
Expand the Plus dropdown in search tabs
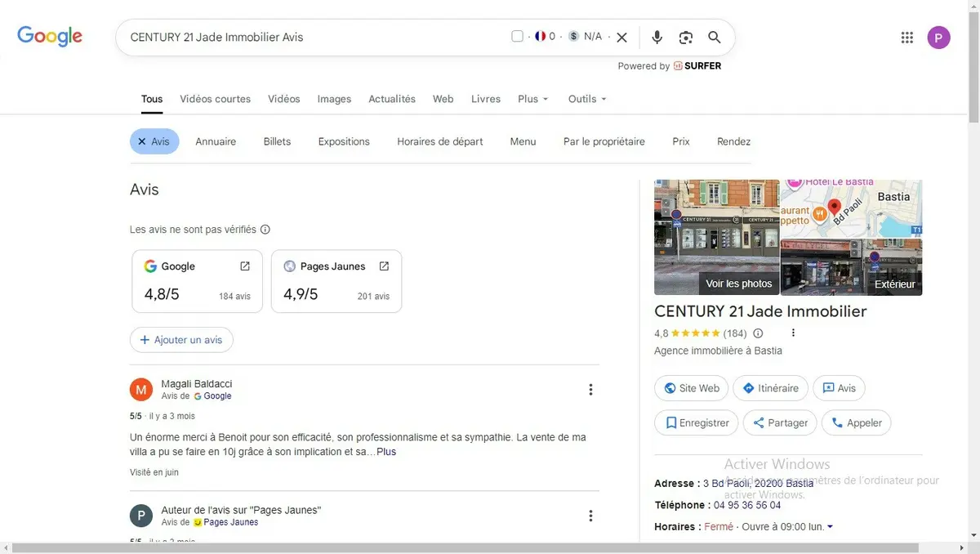coord(532,99)
